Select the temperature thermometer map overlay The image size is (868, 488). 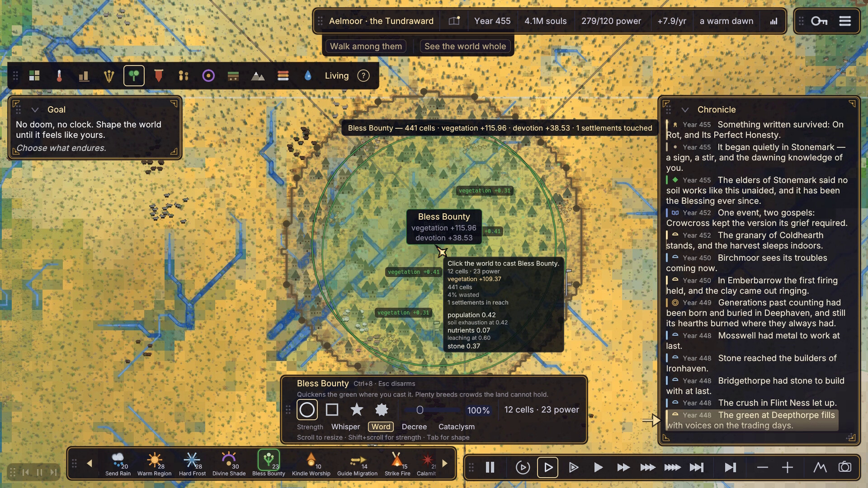pos(59,76)
